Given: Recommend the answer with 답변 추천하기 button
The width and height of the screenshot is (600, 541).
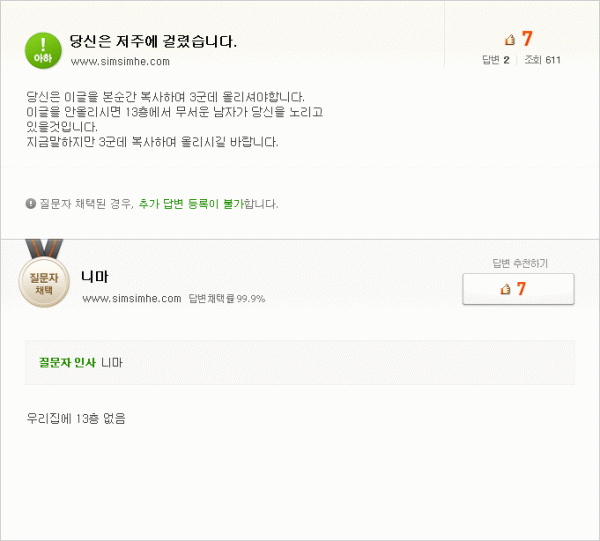Looking at the screenshot, I should pyautogui.click(x=518, y=289).
